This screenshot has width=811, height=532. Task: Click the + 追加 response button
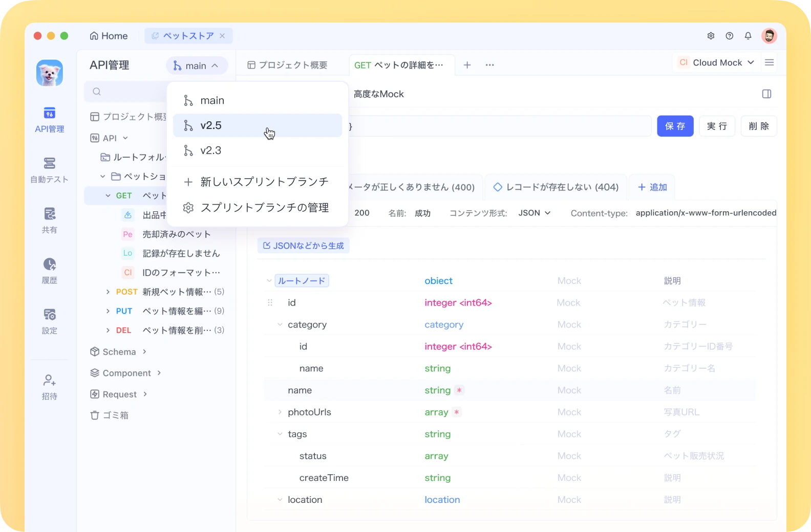click(x=652, y=187)
